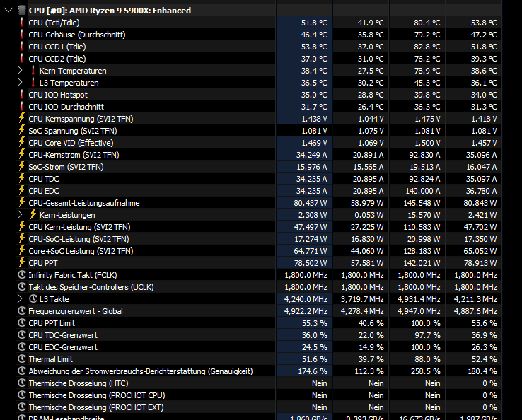This screenshot has height=420, width=522.
Task: Click lightning icon beside CPU-Kernstrom
Action: tap(22, 154)
